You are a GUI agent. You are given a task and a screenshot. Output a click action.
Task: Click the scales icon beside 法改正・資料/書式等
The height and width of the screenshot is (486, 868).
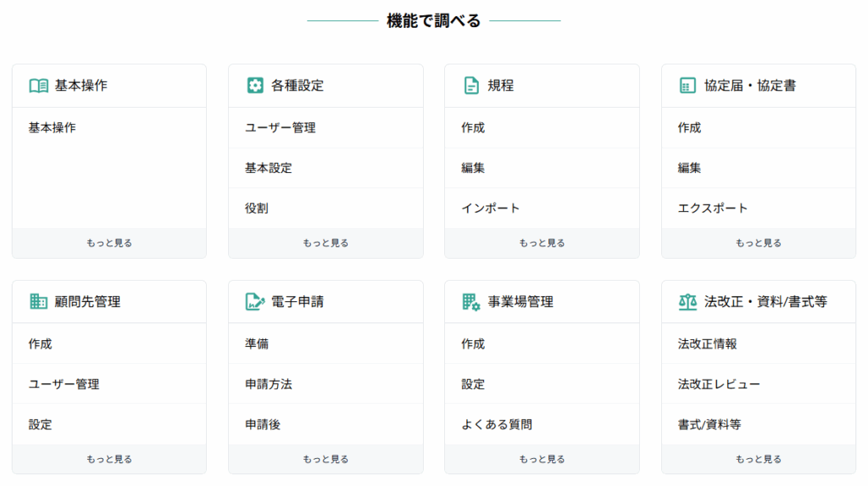687,301
